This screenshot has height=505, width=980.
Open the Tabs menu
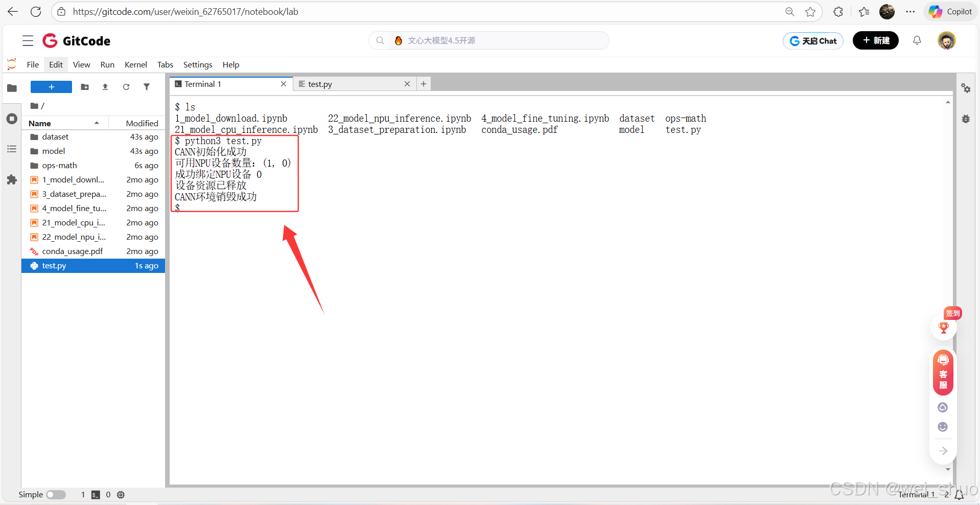(x=165, y=64)
